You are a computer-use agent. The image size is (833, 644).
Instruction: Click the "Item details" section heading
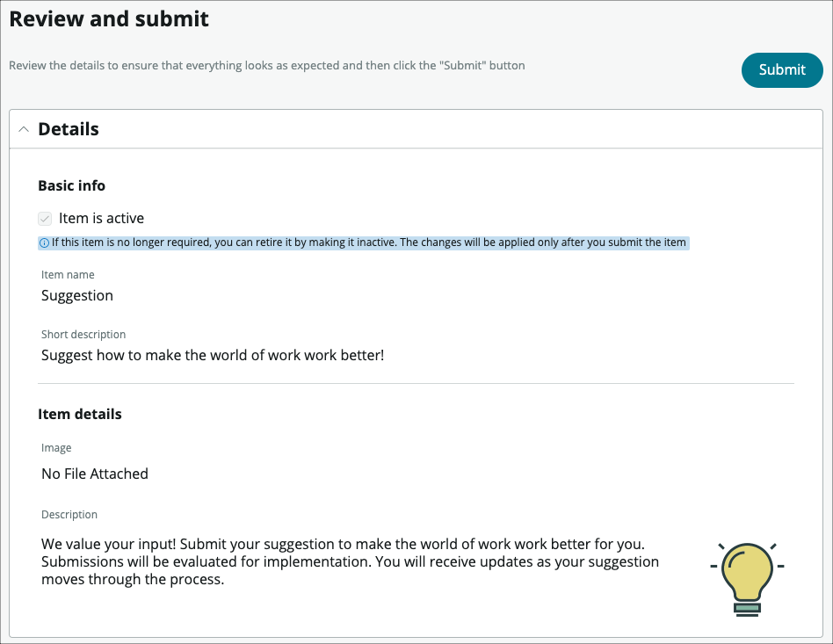pos(79,414)
